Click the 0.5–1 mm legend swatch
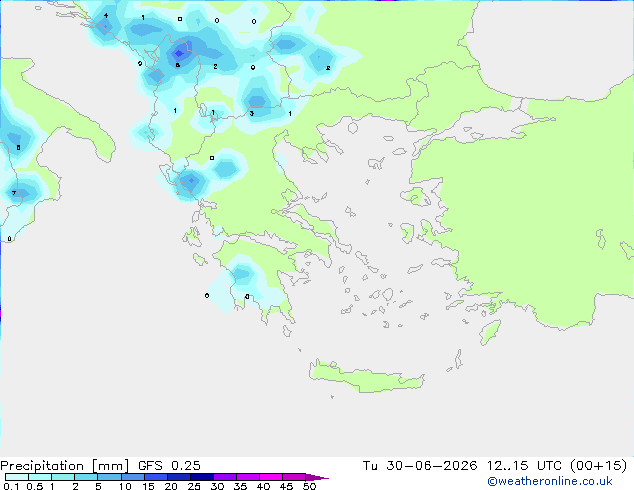634x490 pixels. point(40,477)
